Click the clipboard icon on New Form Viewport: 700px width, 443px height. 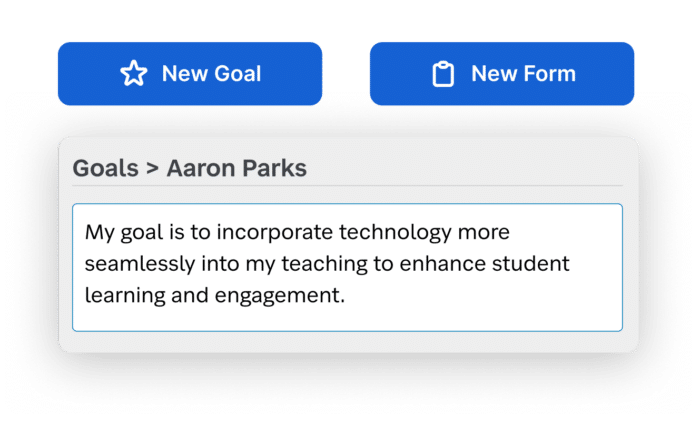(443, 74)
